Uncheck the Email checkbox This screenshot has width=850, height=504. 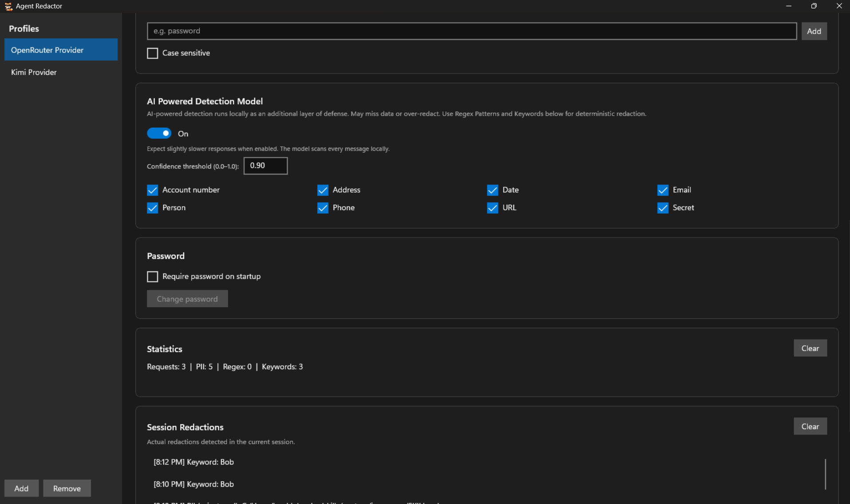pos(663,190)
